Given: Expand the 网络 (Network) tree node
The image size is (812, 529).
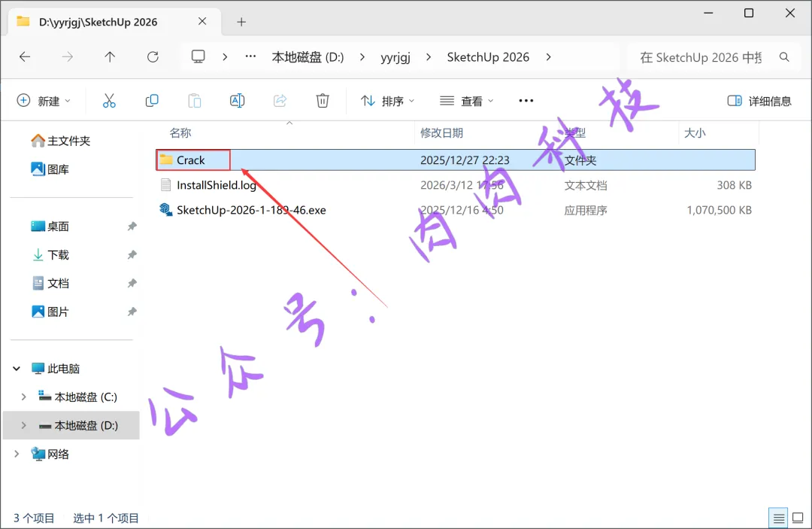Looking at the screenshot, I should 17,454.
